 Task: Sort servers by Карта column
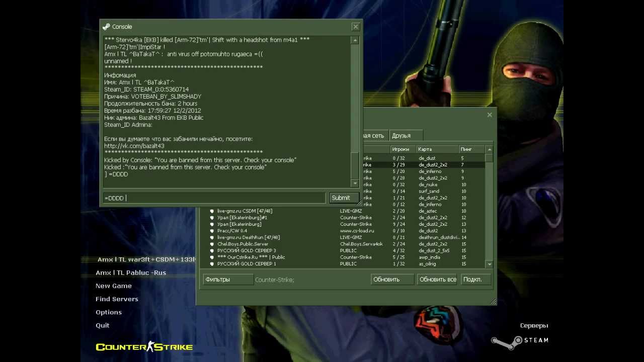point(437,149)
